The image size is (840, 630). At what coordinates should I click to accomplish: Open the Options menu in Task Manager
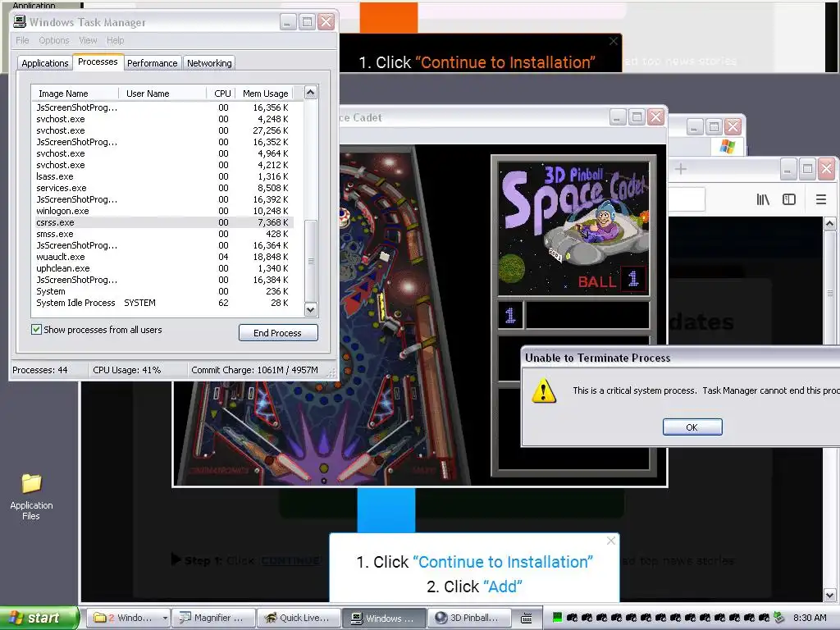(54, 40)
